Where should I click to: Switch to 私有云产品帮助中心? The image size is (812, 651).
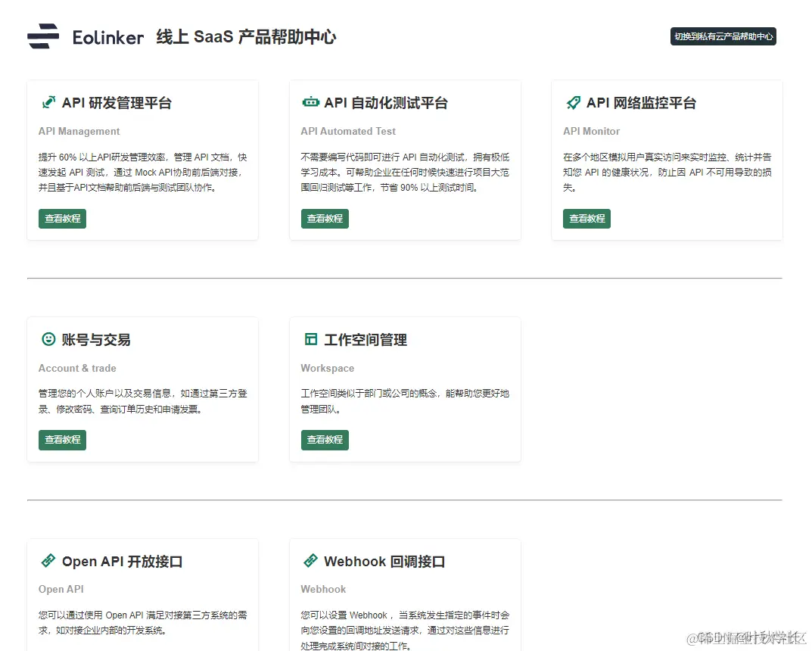click(723, 36)
